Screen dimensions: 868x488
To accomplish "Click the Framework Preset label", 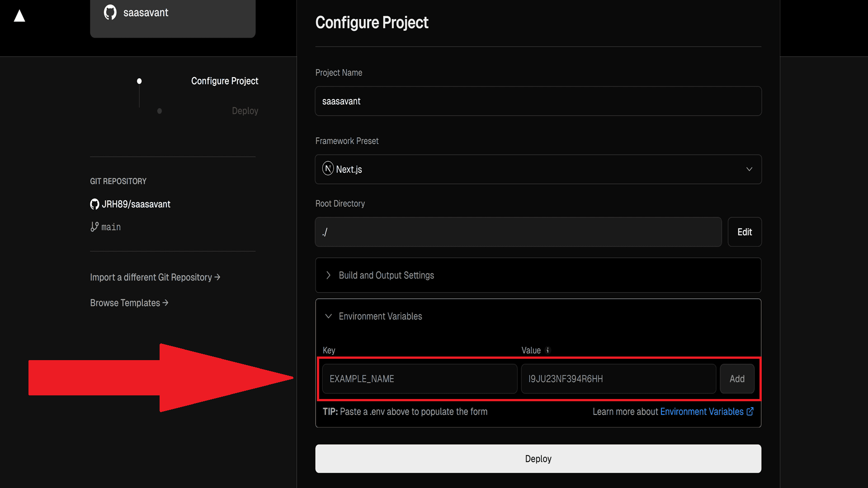I will coord(347,141).
